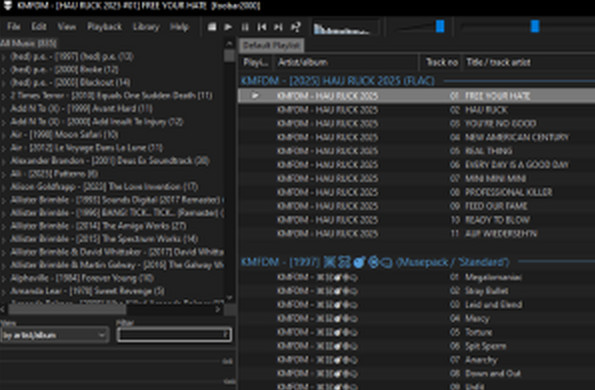
Task: Click the seek bar slider handle
Action: coord(535,27)
